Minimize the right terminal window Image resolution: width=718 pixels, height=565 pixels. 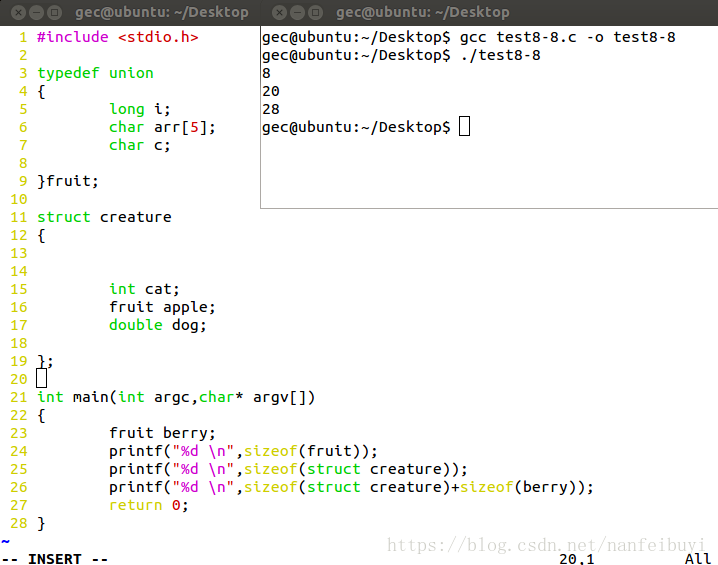coord(297,12)
